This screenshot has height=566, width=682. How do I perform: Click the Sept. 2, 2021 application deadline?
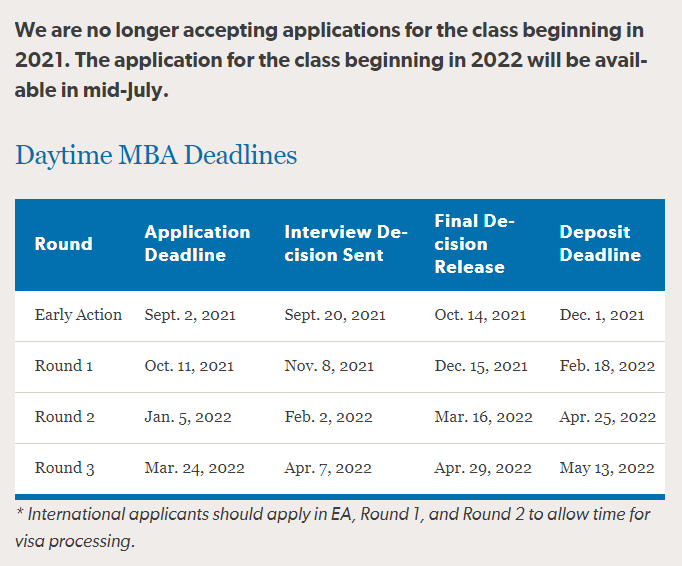[190, 315]
